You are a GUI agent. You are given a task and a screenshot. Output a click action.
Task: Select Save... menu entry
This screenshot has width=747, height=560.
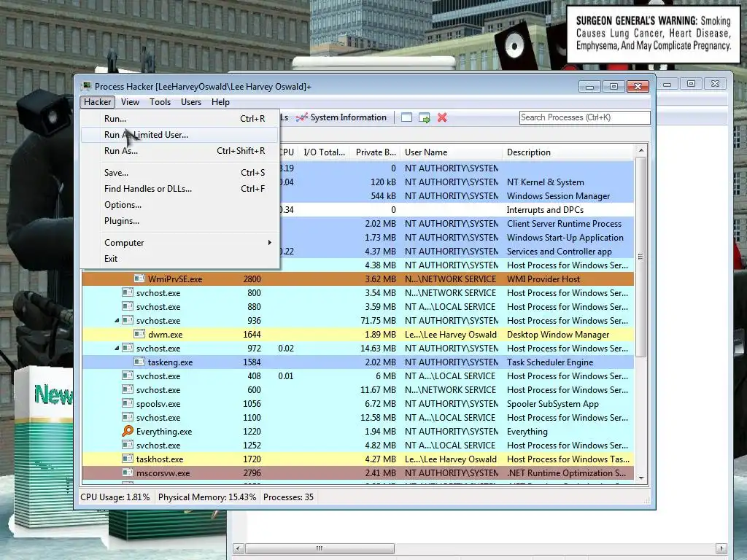(x=180, y=173)
